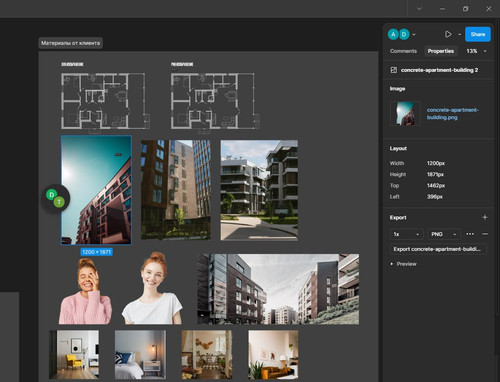The image size is (500, 382).
Task: Select the wide dark-brick courtyard photo
Action: [x=278, y=289]
